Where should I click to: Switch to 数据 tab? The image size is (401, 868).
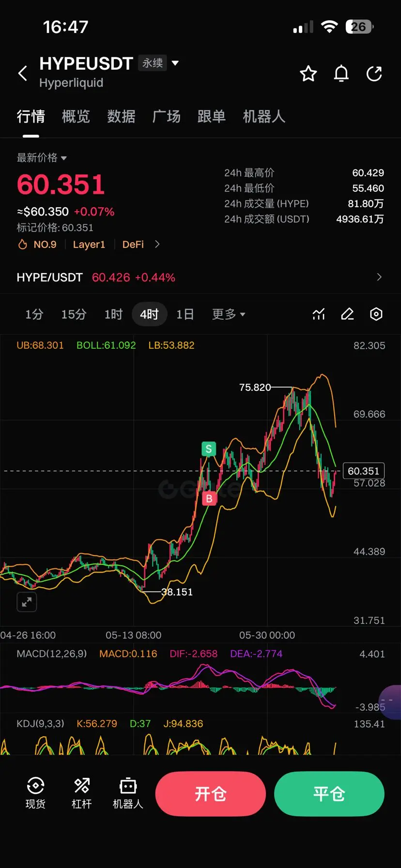121,116
